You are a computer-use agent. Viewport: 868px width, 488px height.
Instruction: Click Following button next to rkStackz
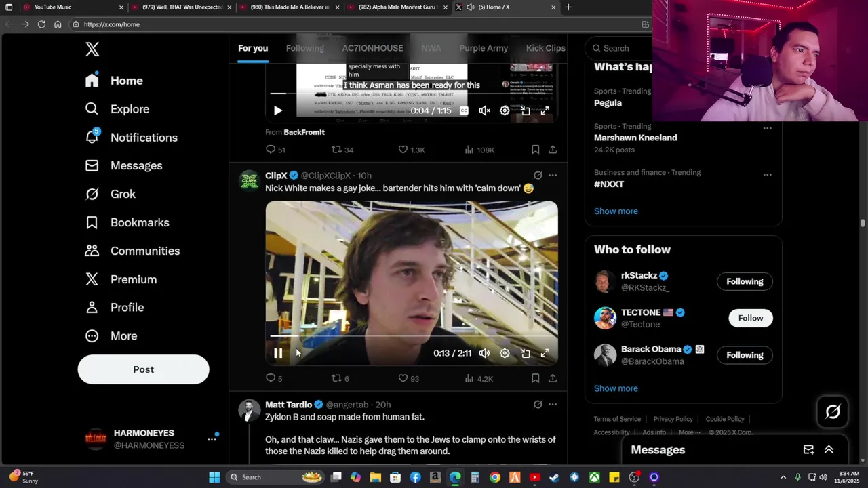[x=745, y=281]
